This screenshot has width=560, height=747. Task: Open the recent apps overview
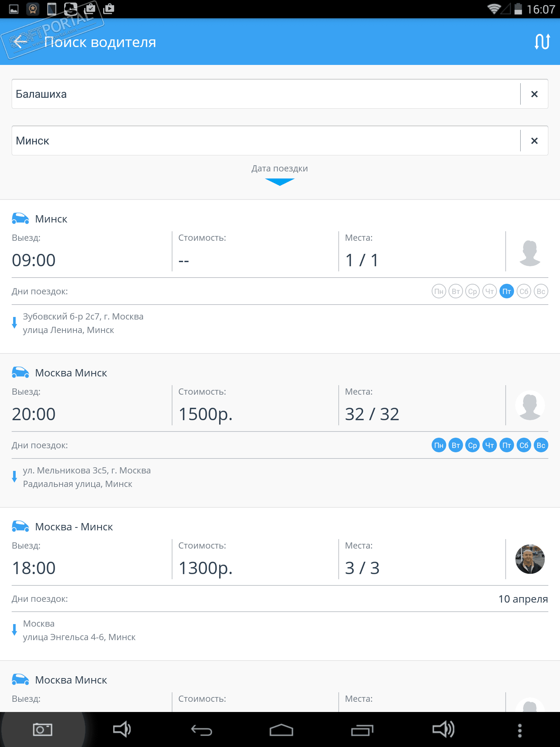click(x=362, y=730)
